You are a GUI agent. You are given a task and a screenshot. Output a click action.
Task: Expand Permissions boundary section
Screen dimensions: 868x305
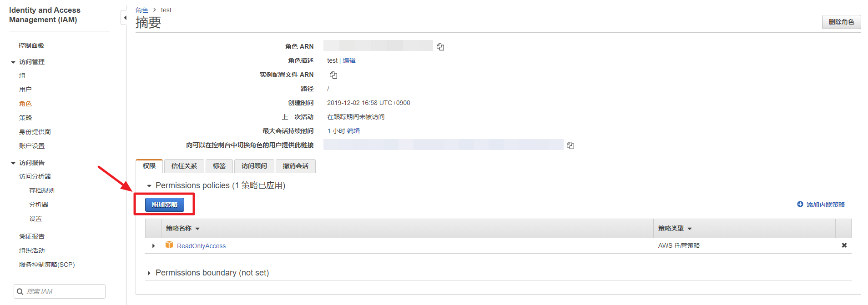(149, 273)
